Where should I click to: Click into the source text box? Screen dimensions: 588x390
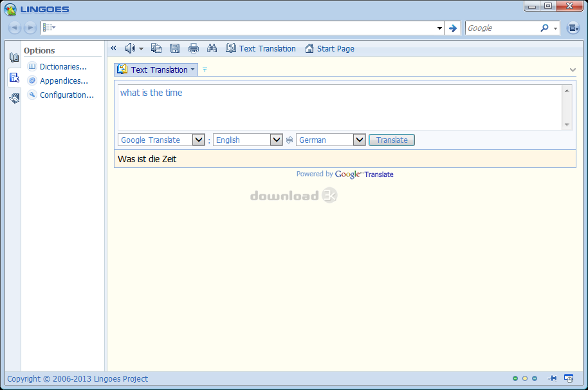pos(340,107)
